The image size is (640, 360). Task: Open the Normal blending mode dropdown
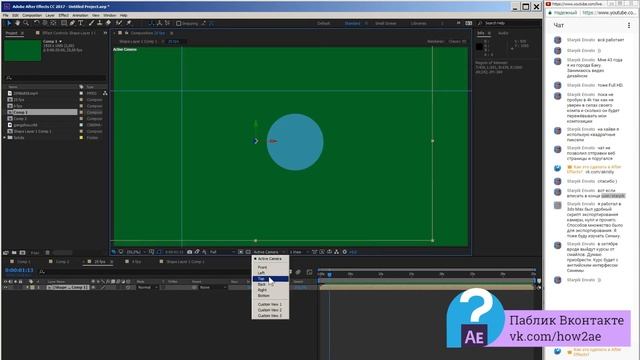point(147,287)
